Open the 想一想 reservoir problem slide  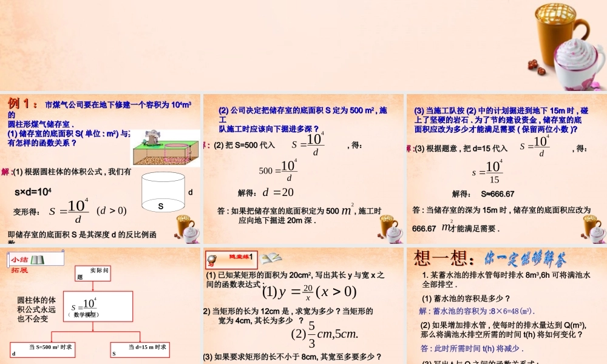point(507,306)
